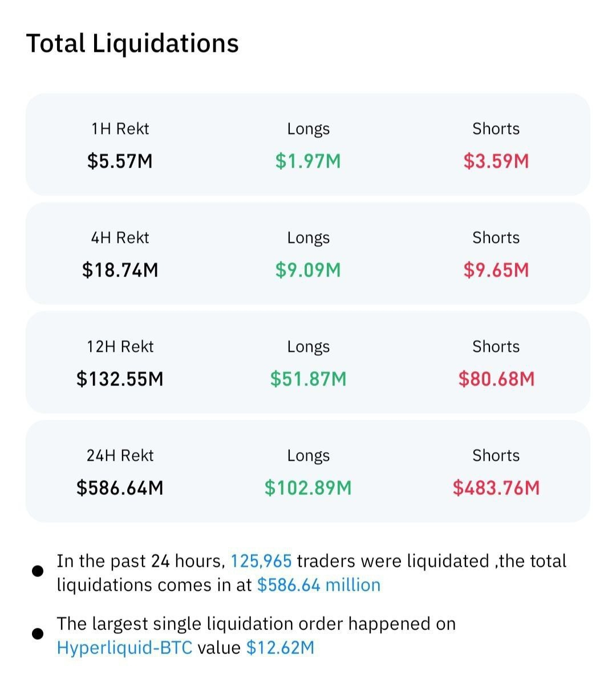
Task: Select the $12.62M largest liquidation value
Action: click(280, 648)
